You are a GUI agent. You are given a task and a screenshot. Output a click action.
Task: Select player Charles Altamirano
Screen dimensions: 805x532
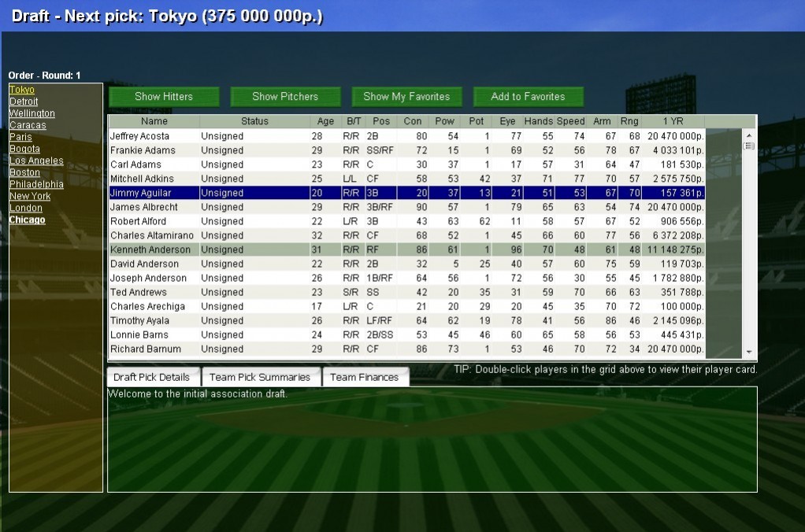(406, 235)
